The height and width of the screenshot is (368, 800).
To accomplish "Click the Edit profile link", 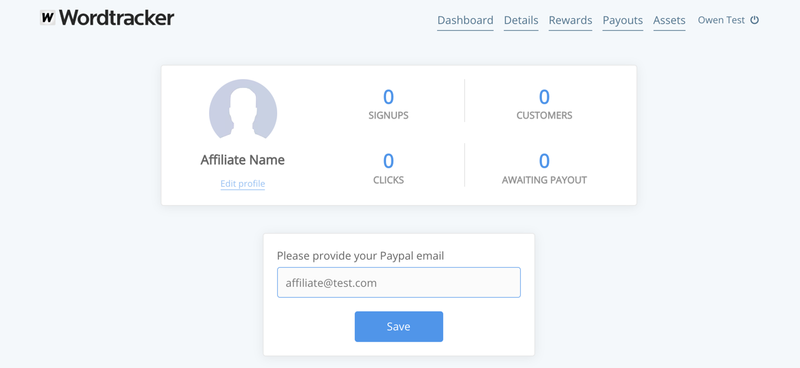I will (243, 184).
